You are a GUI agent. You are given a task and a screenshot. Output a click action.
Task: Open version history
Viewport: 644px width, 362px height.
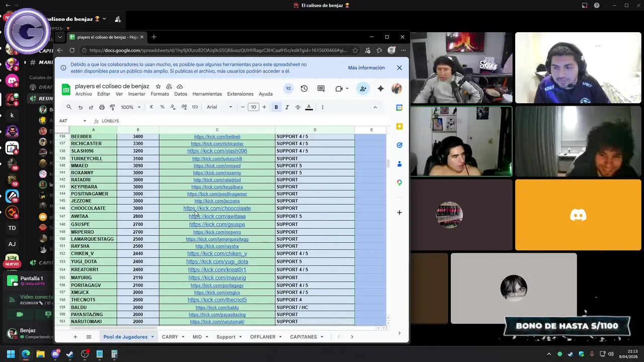pos(304,88)
